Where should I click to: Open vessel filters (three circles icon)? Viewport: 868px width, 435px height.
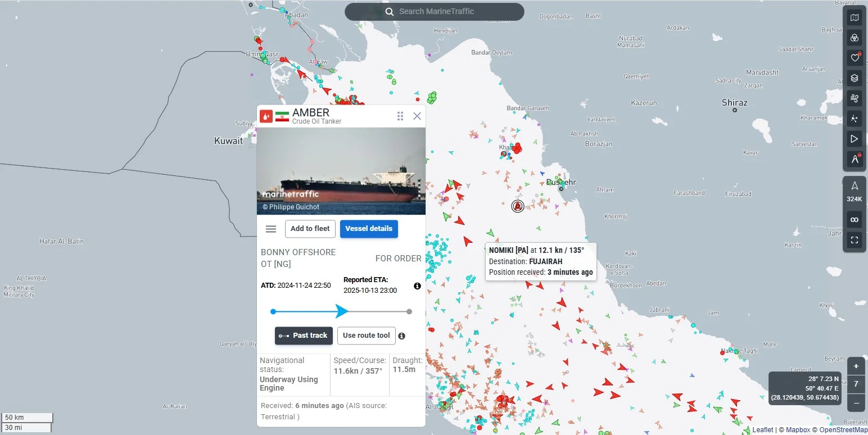coord(855,38)
